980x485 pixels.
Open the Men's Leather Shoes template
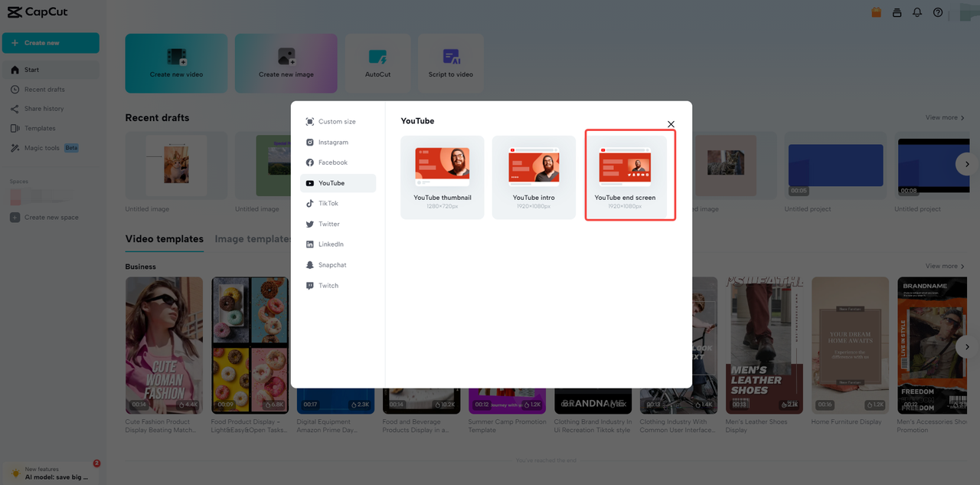pos(765,346)
